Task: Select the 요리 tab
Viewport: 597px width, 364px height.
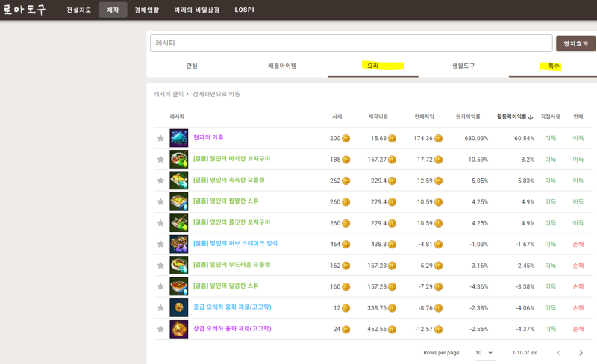Action: [372, 66]
